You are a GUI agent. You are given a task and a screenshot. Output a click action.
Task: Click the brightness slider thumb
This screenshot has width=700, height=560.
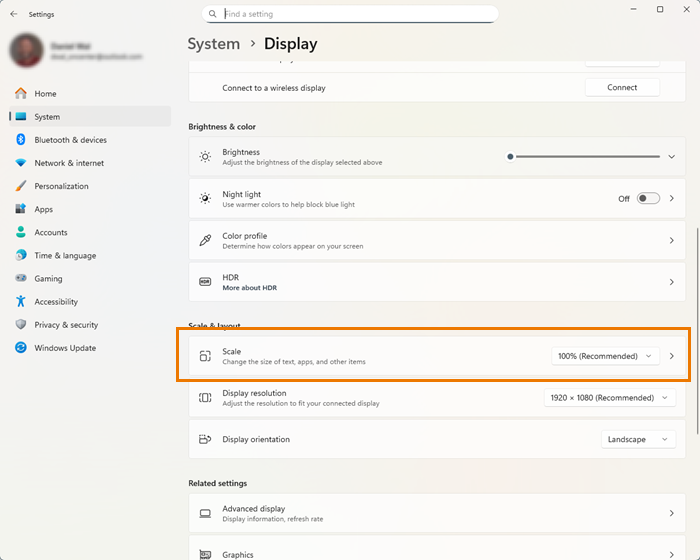(x=510, y=157)
